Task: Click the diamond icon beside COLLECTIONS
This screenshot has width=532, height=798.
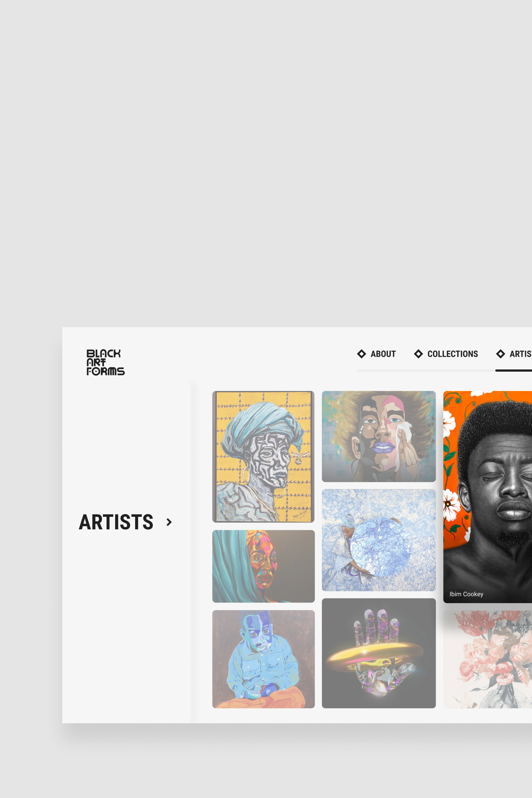Action: pyautogui.click(x=418, y=354)
